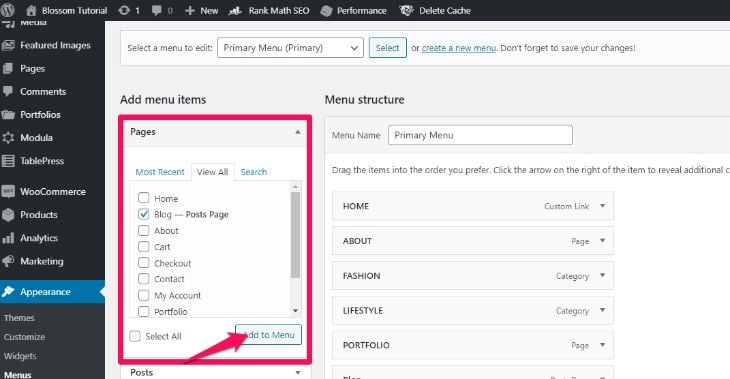Image resolution: width=730 pixels, height=379 pixels.
Task: Click the Appearance paintbrush icon
Action: click(8, 292)
